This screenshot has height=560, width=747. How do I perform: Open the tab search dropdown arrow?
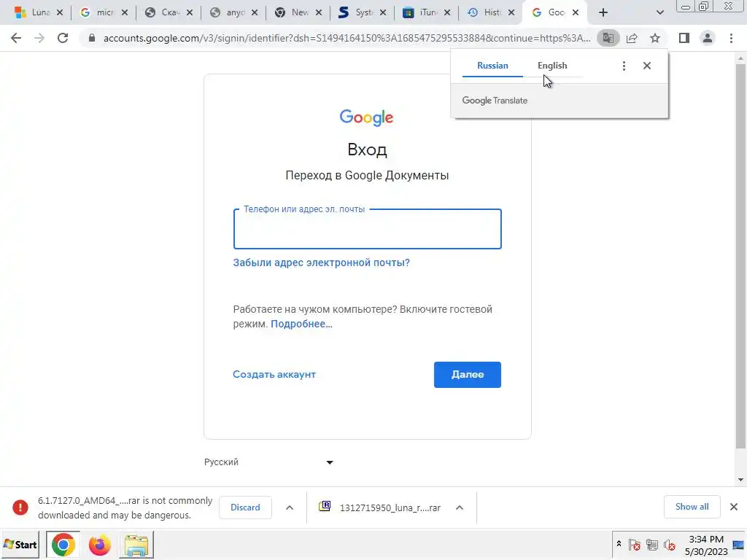(x=659, y=12)
